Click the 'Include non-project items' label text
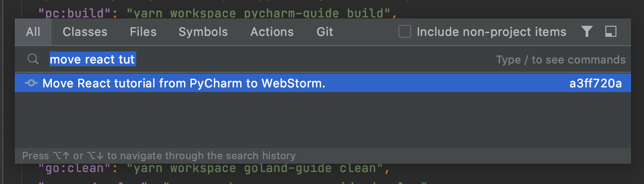 pos(491,32)
